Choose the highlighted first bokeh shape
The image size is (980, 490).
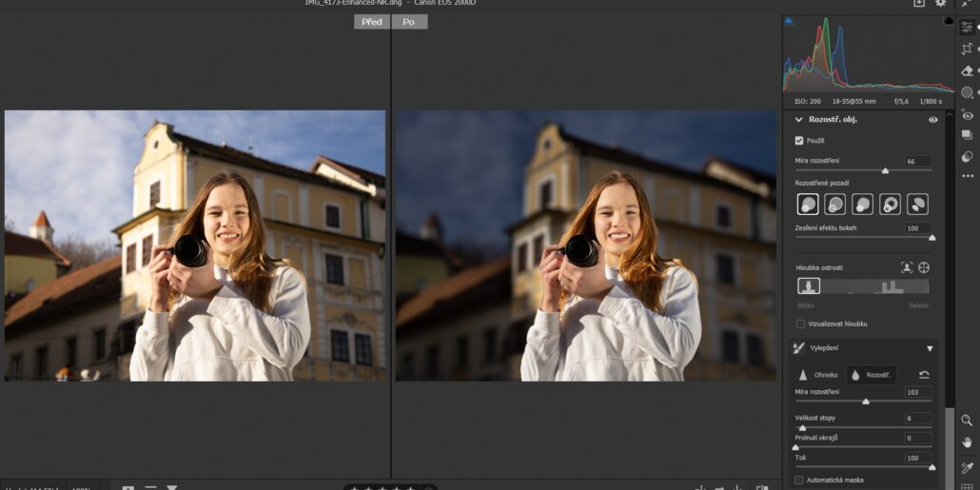808,204
